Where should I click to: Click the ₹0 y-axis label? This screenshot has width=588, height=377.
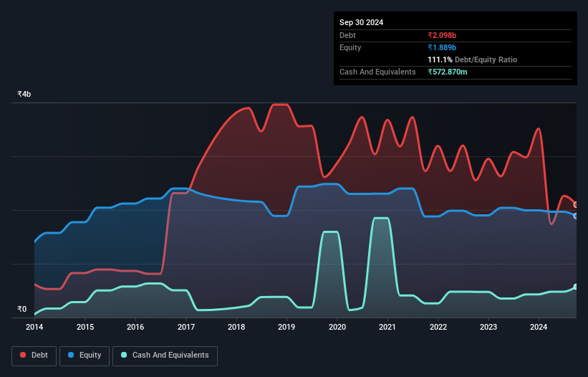[x=22, y=309]
